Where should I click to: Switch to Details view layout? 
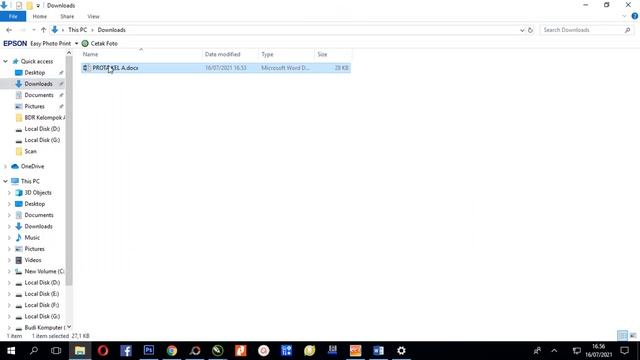tap(622, 336)
